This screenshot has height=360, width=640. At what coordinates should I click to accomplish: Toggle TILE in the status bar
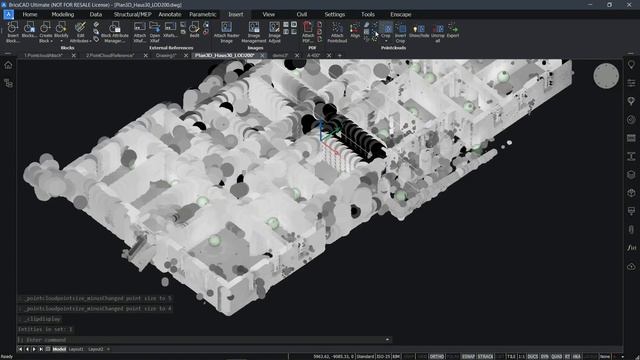point(511,356)
